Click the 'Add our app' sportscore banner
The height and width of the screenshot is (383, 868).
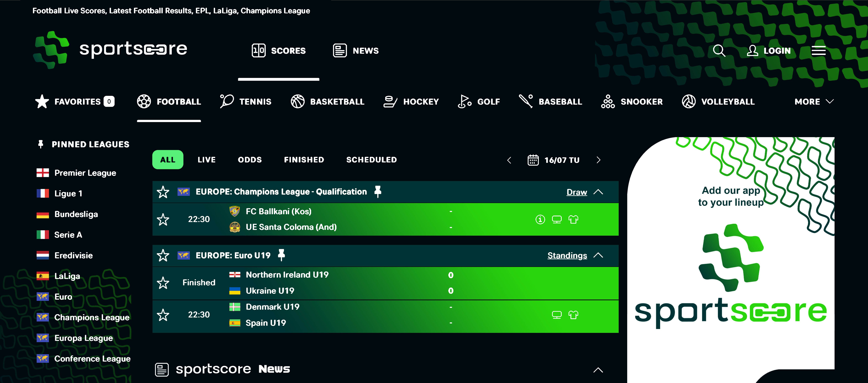[x=731, y=260]
